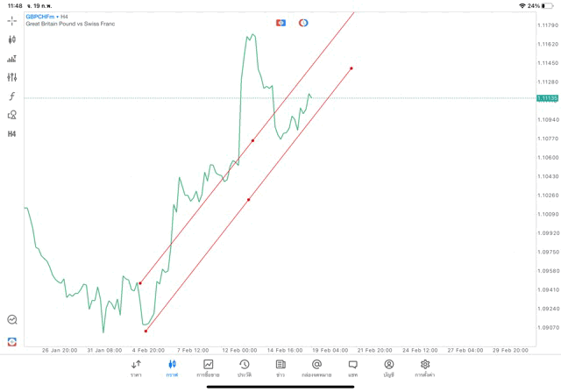Select the crosshair cursor tool
561x392 pixels.
[12, 20]
